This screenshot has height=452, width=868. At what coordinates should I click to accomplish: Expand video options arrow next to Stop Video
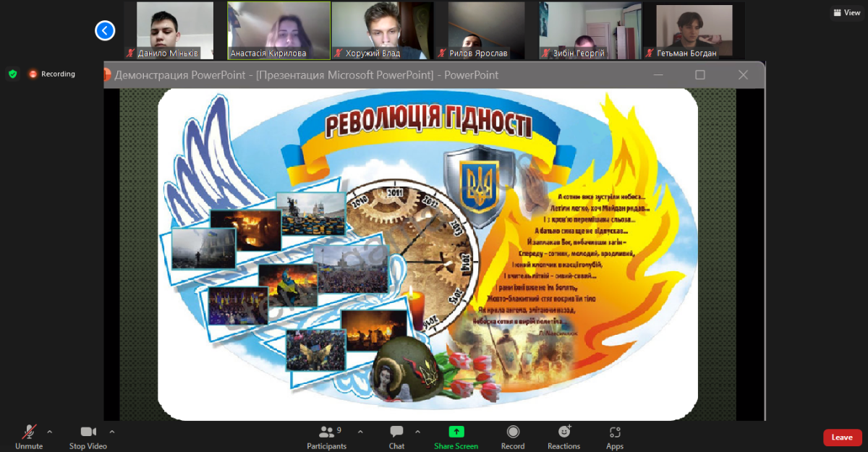pyautogui.click(x=111, y=432)
